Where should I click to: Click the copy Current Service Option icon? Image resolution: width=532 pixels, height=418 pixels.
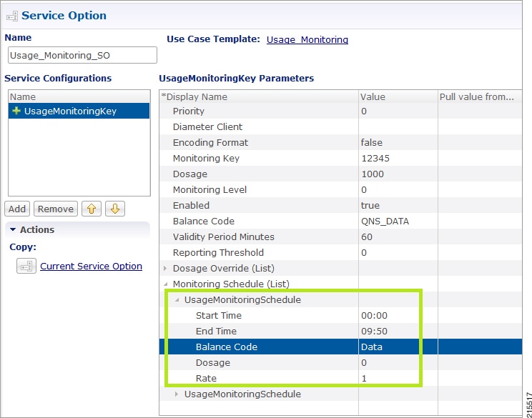point(26,266)
